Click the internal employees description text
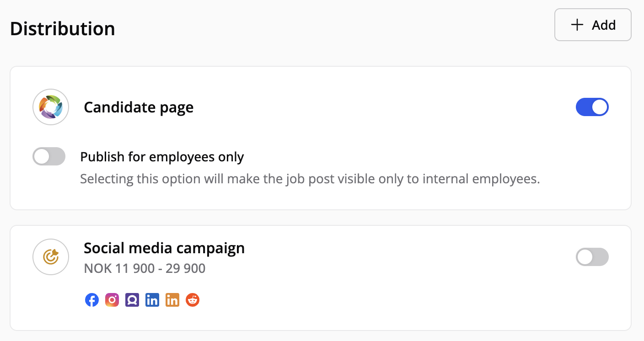This screenshot has height=341, width=644. [x=310, y=179]
